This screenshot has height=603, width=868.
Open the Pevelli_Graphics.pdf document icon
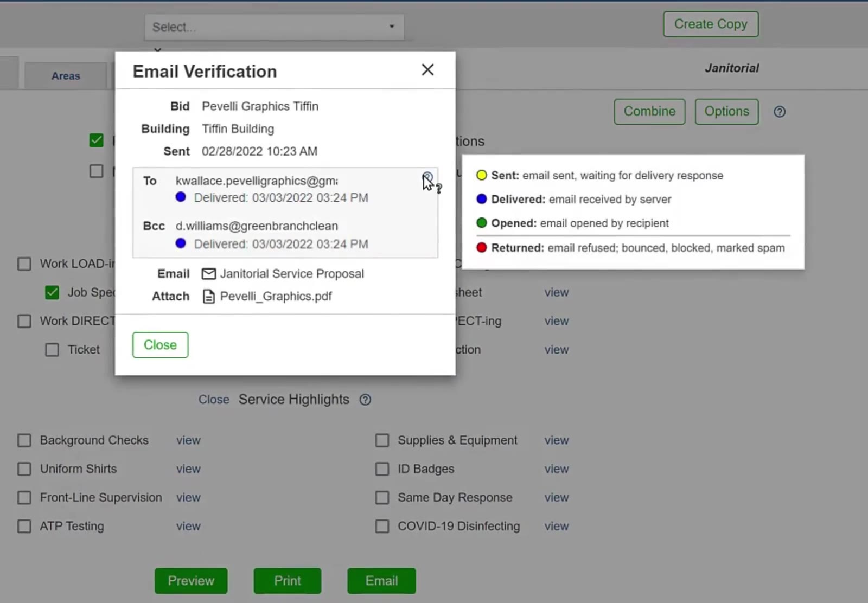(208, 297)
